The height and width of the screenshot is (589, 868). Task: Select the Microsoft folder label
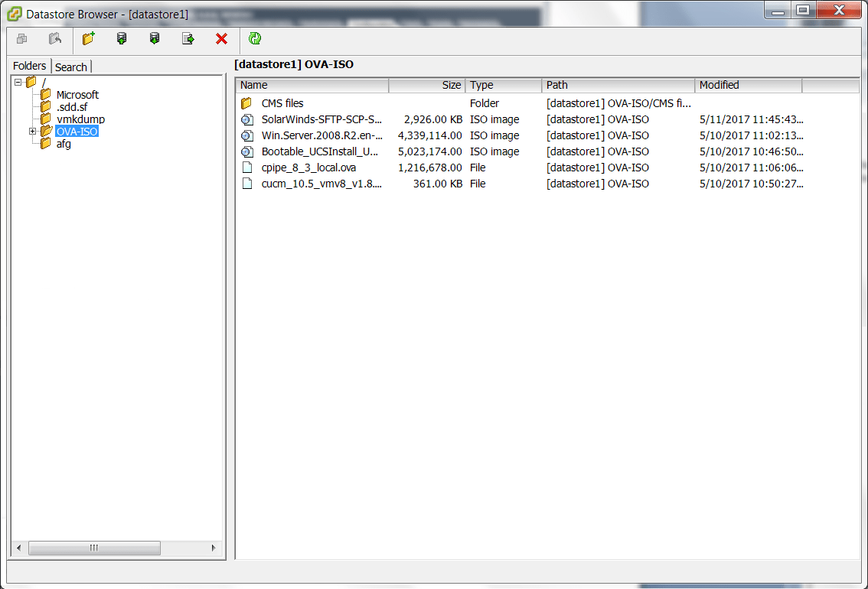pyautogui.click(x=77, y=95)
